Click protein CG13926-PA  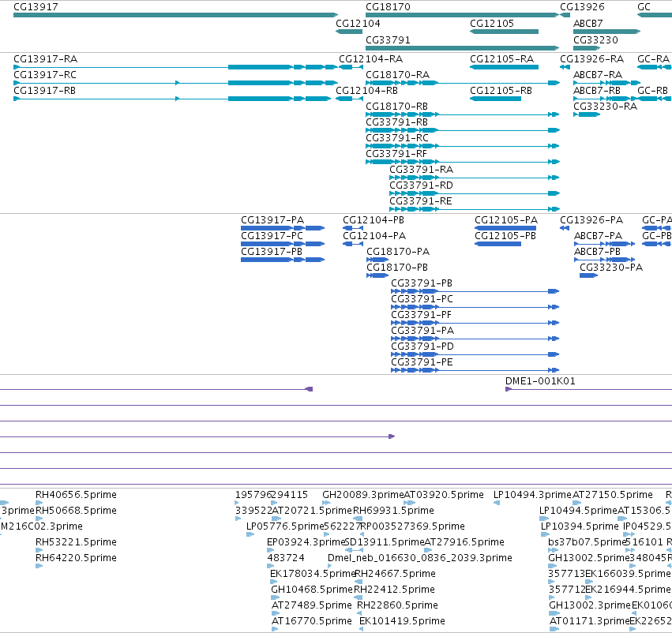click(565, 228)
